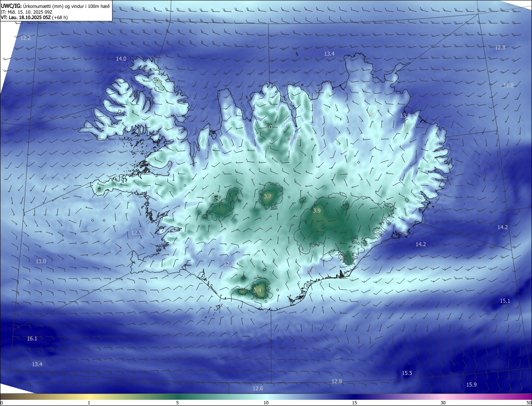Click the "0" tick on the color scale
532x406 pixels.
(1, 403)
